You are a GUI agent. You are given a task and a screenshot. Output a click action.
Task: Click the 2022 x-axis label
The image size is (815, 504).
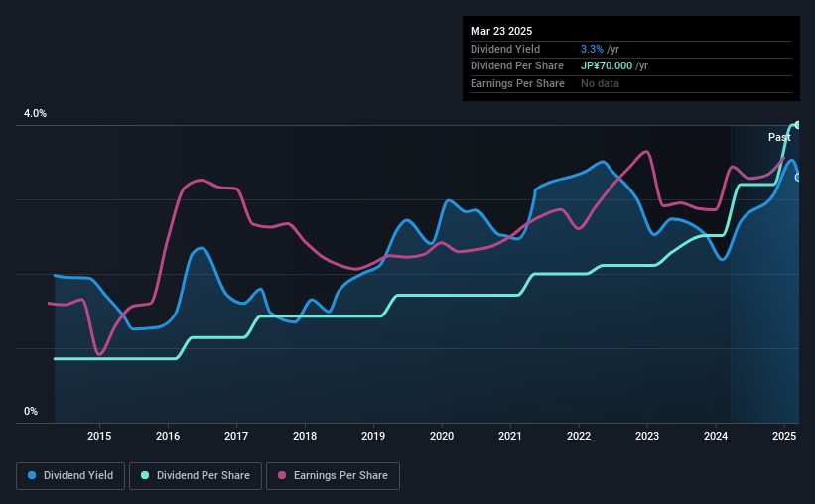point(579,436)
